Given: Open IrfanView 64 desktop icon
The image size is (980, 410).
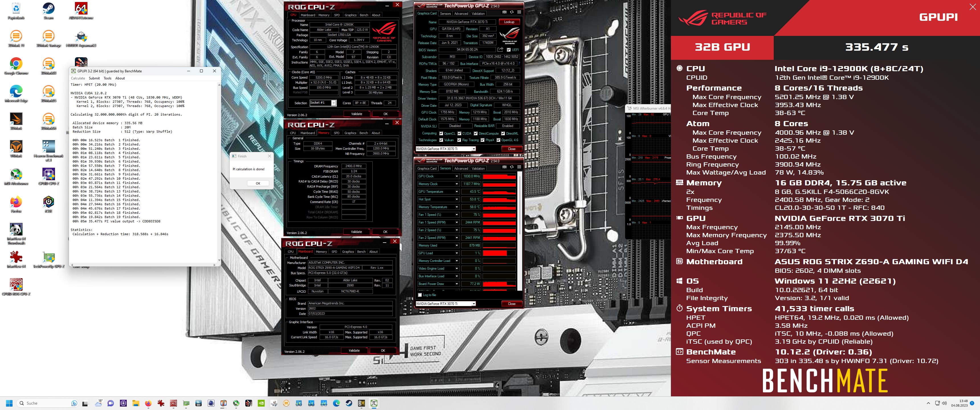Looking at the screenshot, I should [x=16, y=259].
